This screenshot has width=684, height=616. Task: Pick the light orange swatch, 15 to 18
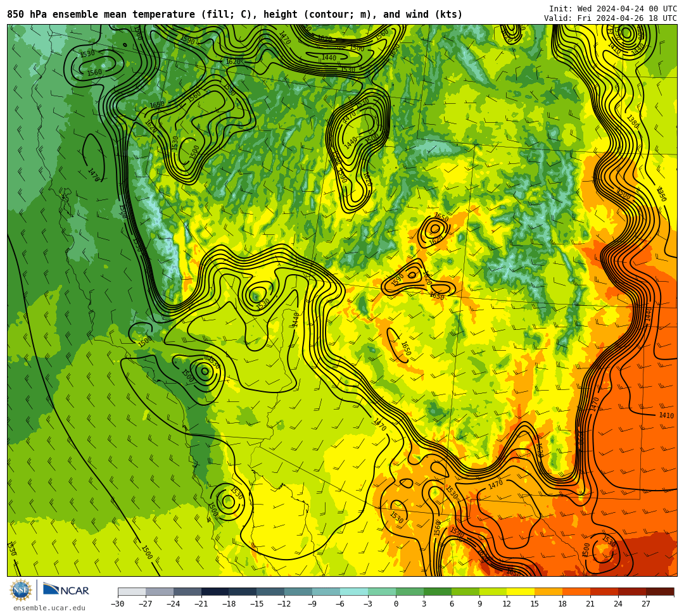click(x=548, y=591)
